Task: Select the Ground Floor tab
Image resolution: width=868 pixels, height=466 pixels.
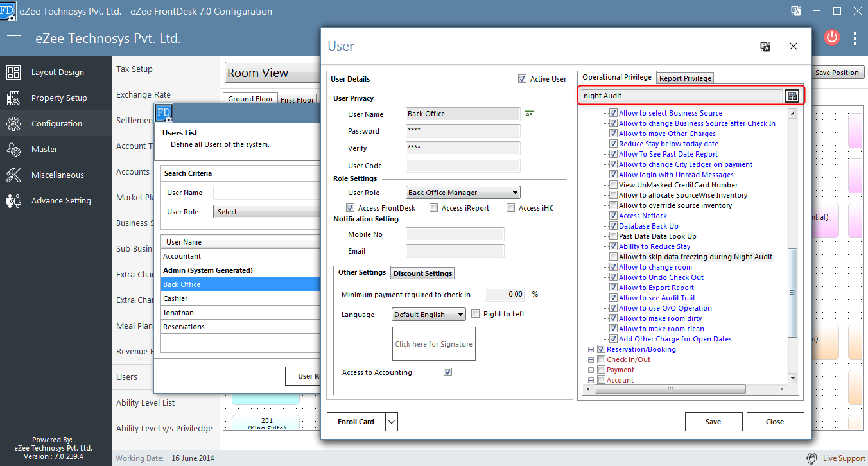Action: pos(250,99)
